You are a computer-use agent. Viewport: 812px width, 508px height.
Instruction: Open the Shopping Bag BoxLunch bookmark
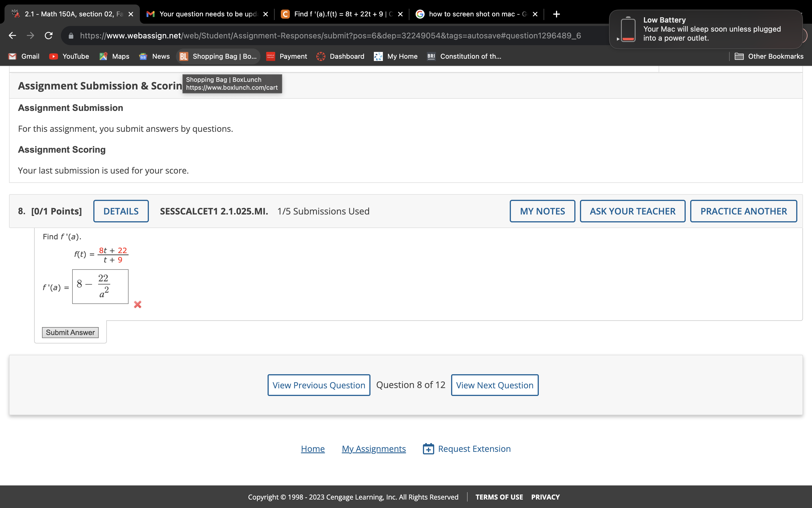click(x=218, y=56)
